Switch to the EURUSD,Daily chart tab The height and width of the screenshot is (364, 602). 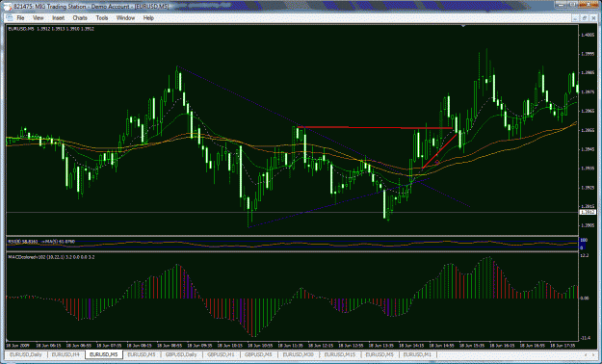pyautogui.click(x=26, y=354)
